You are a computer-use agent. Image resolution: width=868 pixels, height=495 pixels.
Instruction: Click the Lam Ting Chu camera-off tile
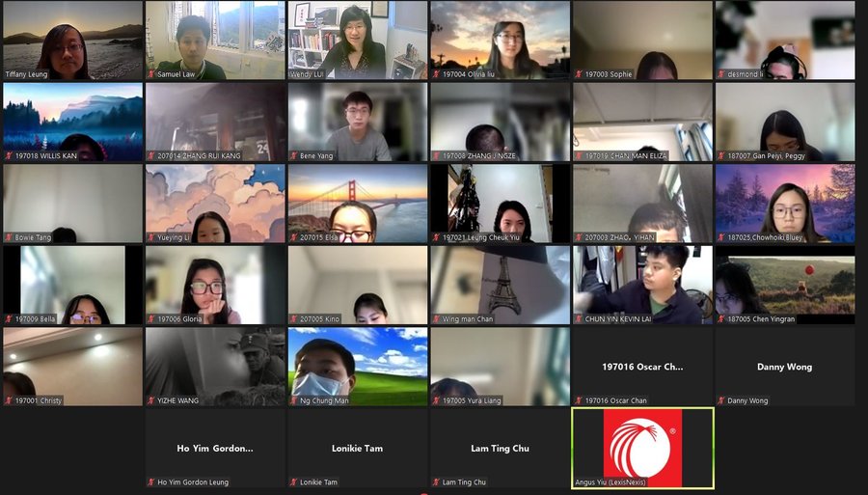point(500,448)
